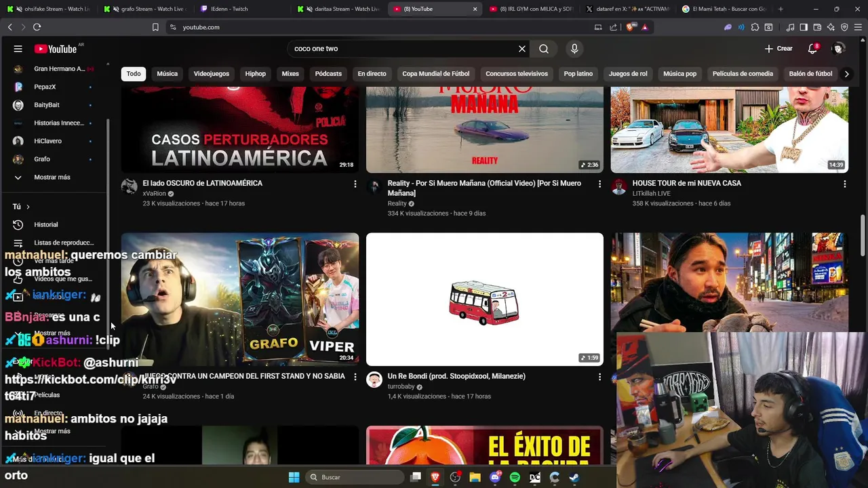The image size is (868, 488).
Task: Open Brave VPN shield icon
Action: pyautogui.click(x=844, y=27)
